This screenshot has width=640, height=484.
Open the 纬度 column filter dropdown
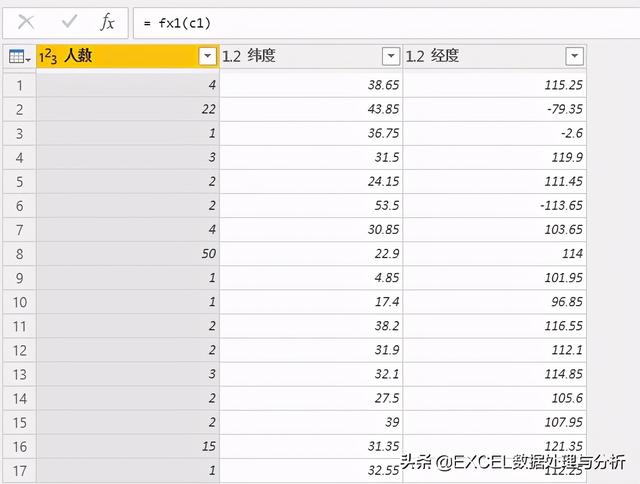coord(390,57)
